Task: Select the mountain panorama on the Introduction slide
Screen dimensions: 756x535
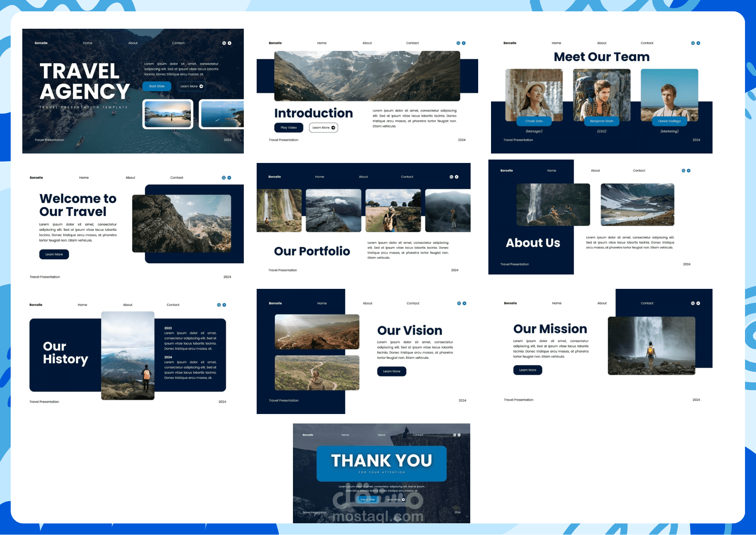Action: click(367, 76)
